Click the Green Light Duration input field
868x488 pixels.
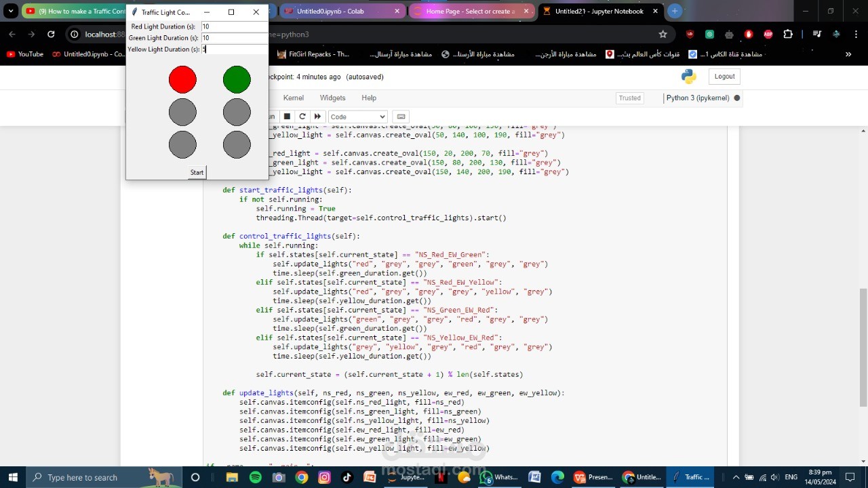[234, 38]
